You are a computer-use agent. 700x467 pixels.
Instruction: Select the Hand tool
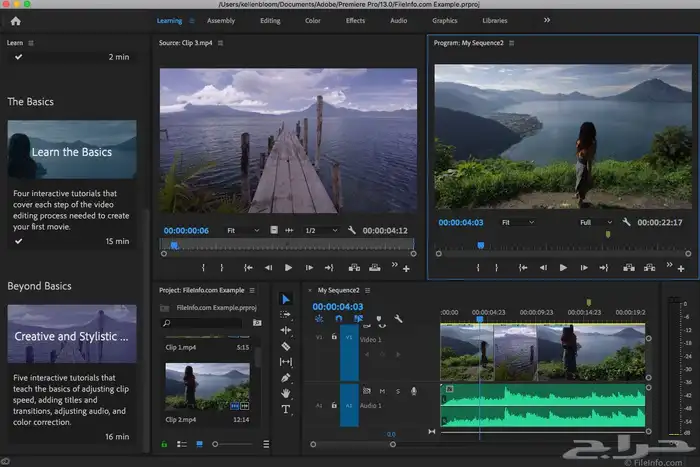pos(286,393)
